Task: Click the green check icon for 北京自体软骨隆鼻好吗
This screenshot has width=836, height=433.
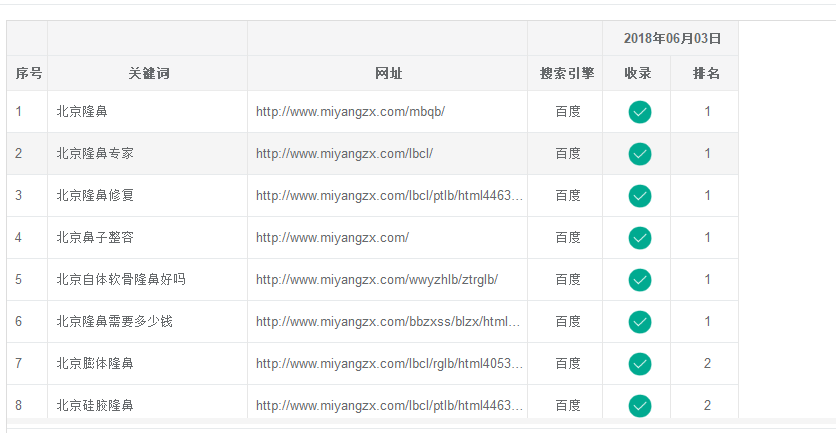Action: (x=640, y=280)
